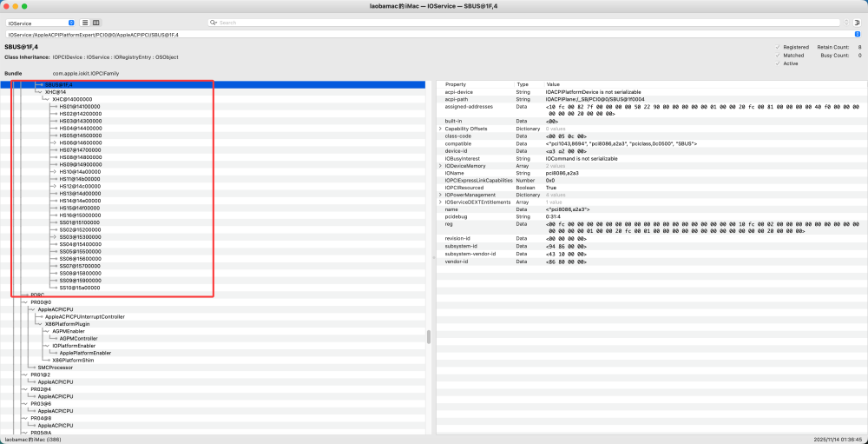Select the vendor-id property row

651,261
